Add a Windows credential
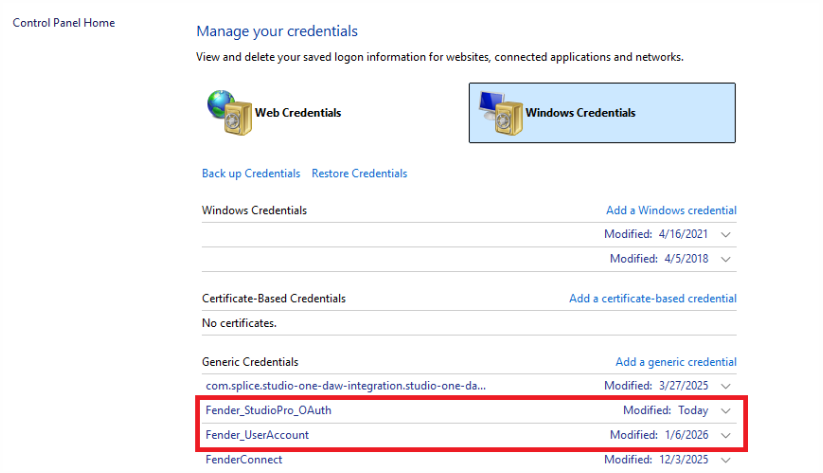 point(671,211)
